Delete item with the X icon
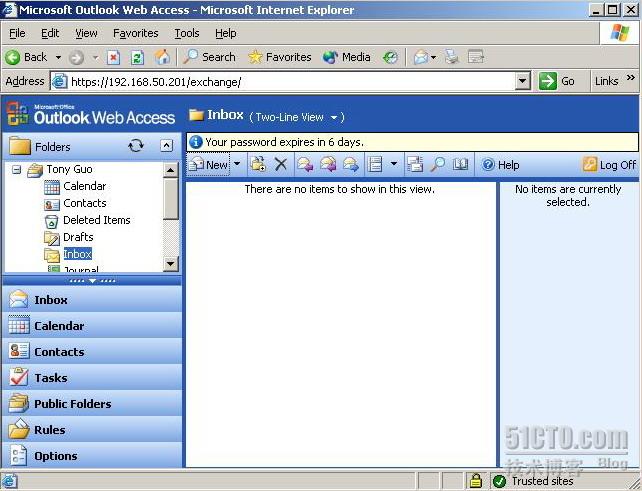The height and width of the screenshot is (491, 642). (x=281, y=165)
